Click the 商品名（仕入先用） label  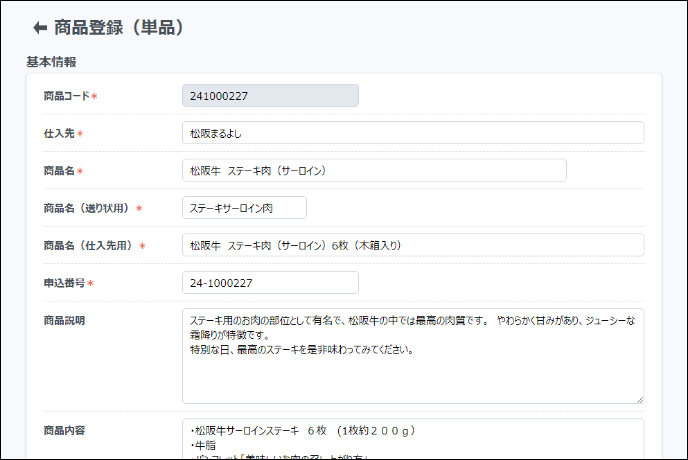(89, 245)
